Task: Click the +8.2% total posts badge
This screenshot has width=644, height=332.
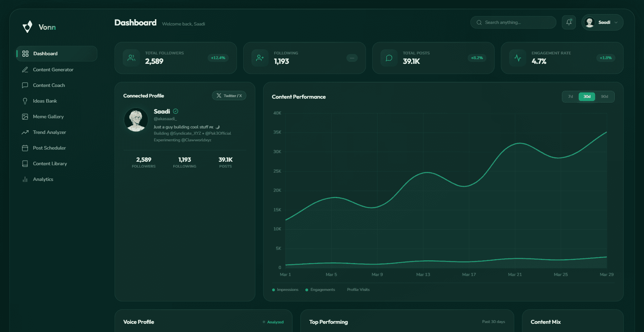Action: [477, 58]
